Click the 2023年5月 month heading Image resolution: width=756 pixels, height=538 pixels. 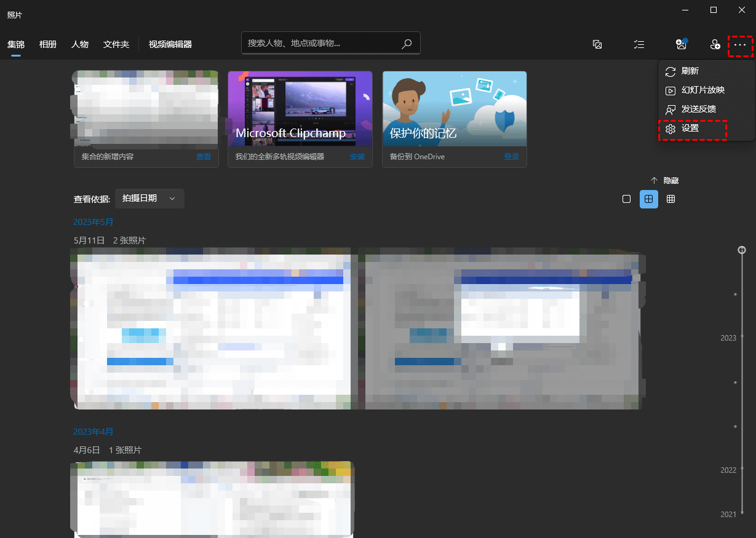[x=94, y=222]
